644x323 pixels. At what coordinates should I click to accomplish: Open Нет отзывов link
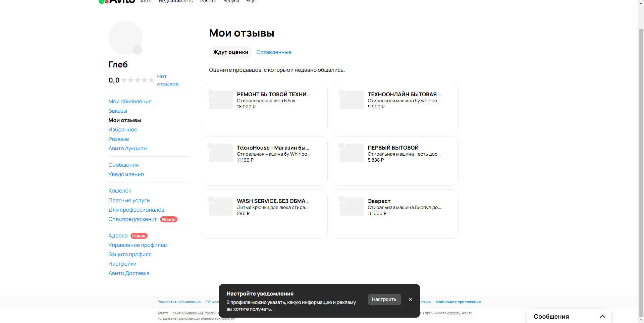168,80
